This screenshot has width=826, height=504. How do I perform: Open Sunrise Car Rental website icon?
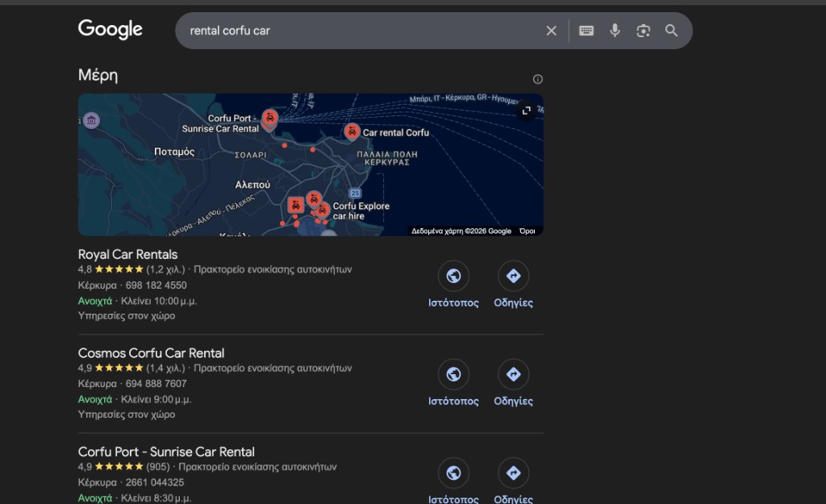(x=453, y=473)
